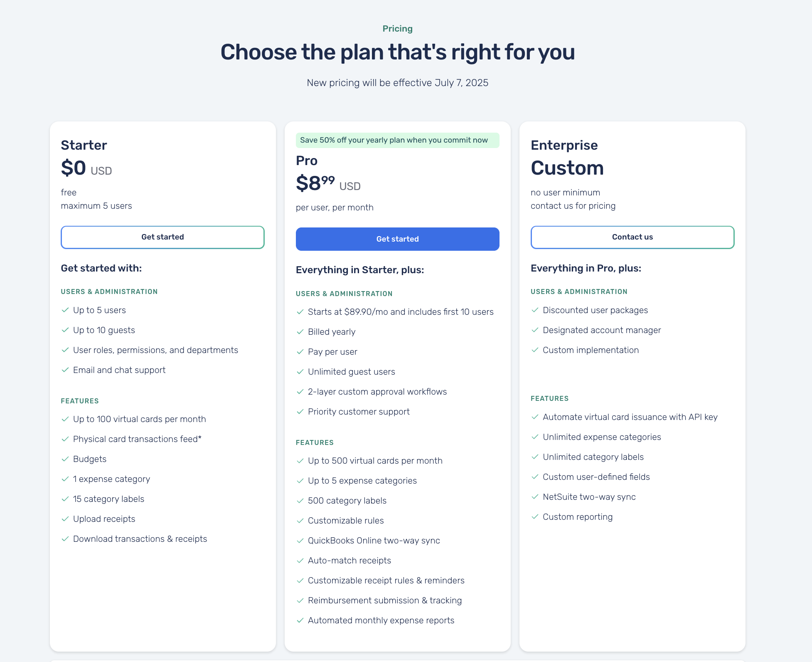Click the Pricing label above the headline

pos(397,29)
